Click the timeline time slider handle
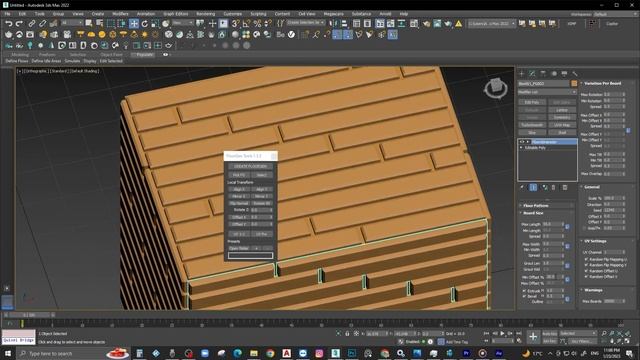Image resolution: width=640 pixels, height=360 pixels. [29, 315]
